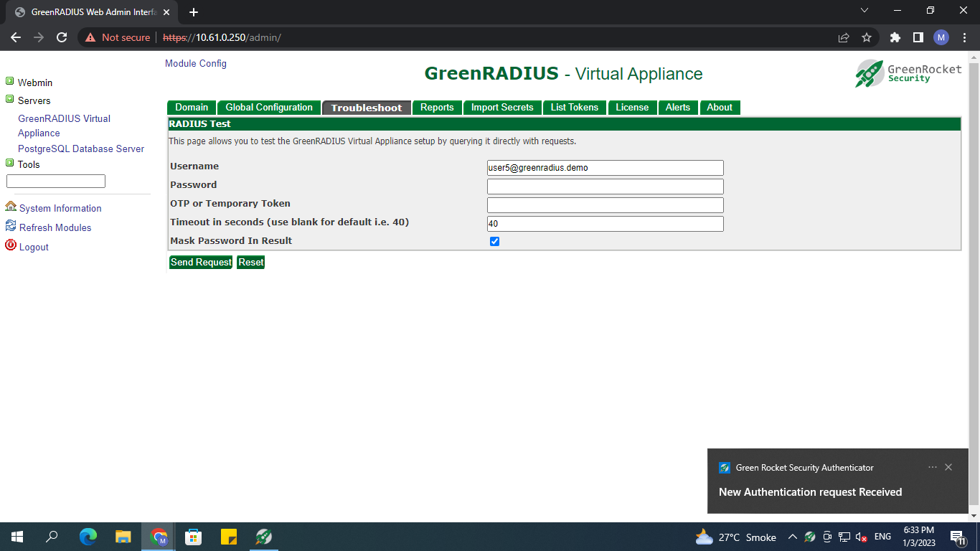Open Sticky Notes from taskbar
This screenshot has width=980, height=551.
[229, 537]
